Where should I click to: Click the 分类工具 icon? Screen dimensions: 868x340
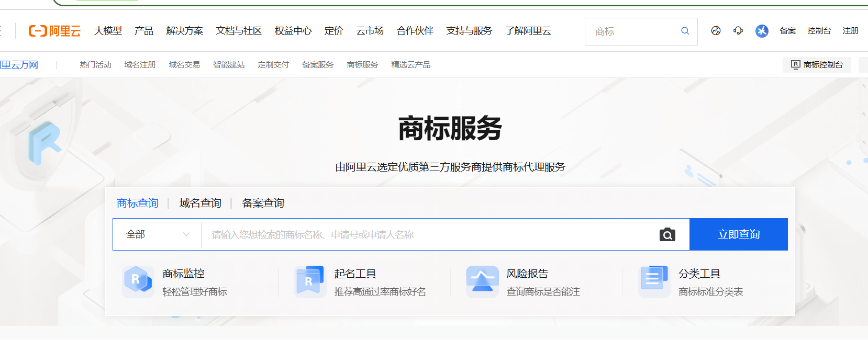click(654, 281)
